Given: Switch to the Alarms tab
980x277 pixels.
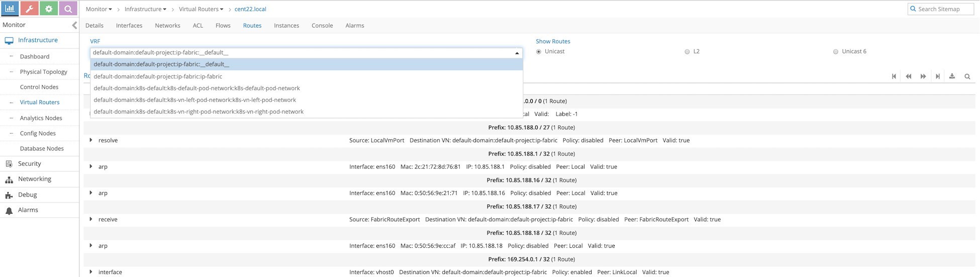Looking at the screenshot, I should (355, 26).
